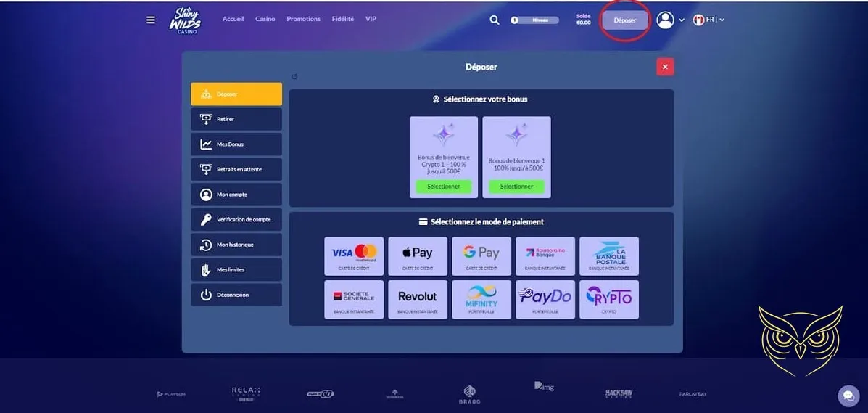Screen dimensions: 868x413
Task: Choose Visa Mastercard payment method
Action: (x=354, y=256)
